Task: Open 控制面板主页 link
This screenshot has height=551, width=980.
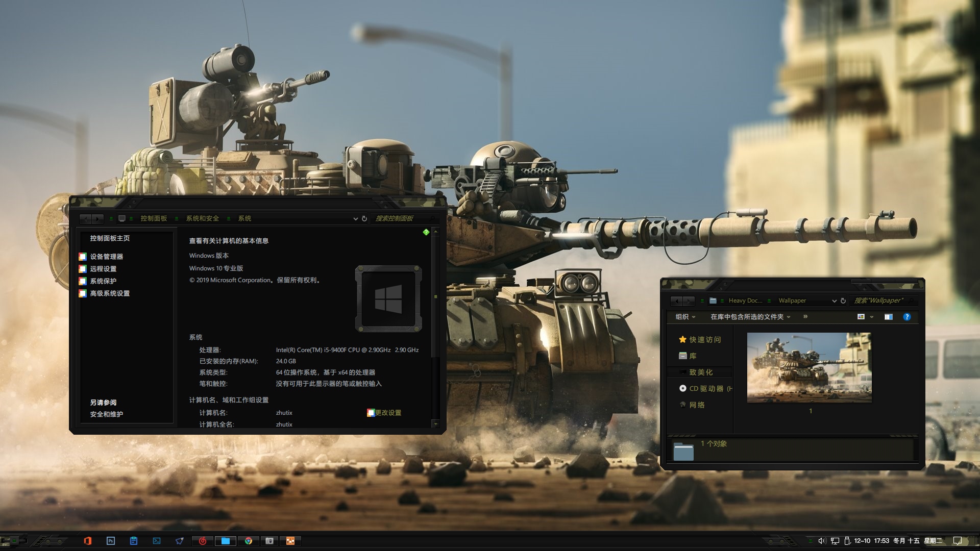Action: click(110, 238)
